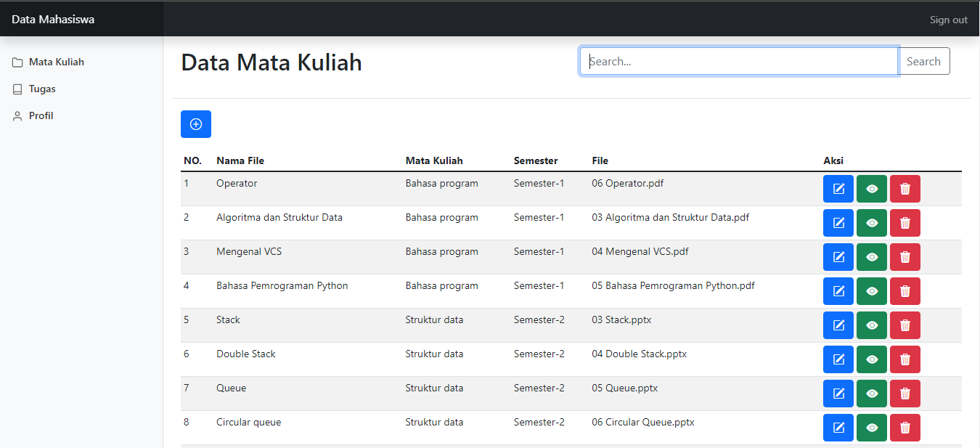Click the Data Mahasiswa brand link
980x448 pixels.
click(53, 20)
